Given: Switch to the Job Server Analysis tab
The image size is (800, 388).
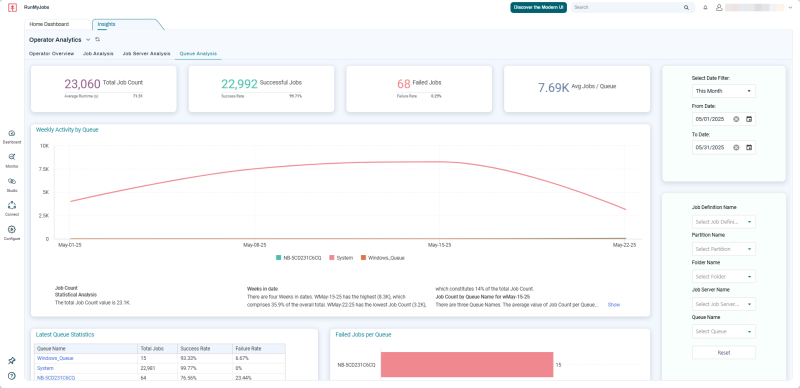Looking at the screenshot, I should [146, 53].
